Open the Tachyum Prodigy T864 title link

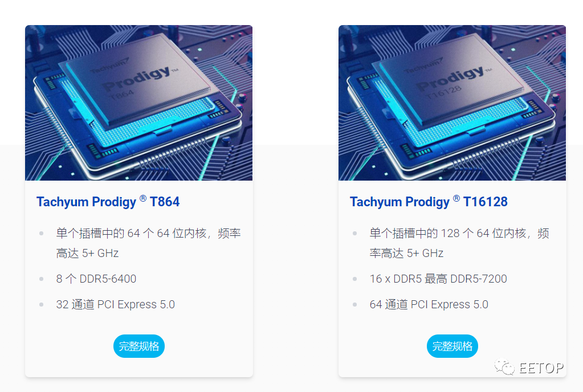[x=108, y=201]
